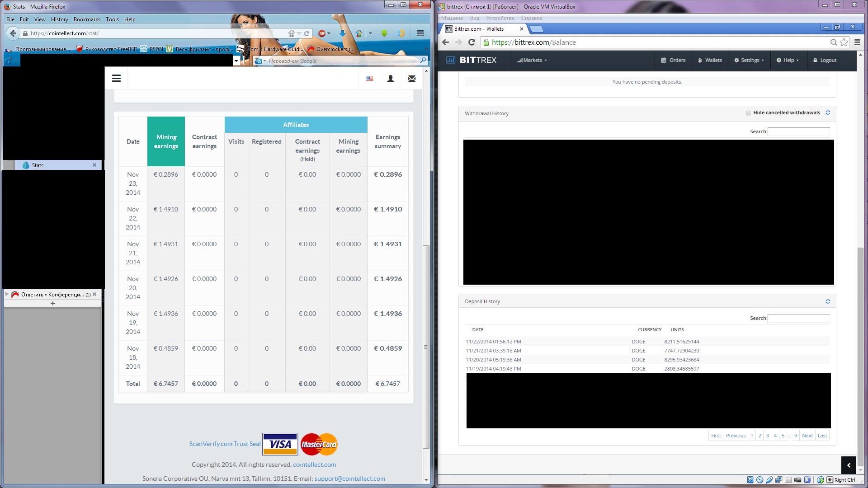Image resolution: width=868 pixels, height=488 pixels.
Task: Click the US flag language icon
Action: pos(369,79)
